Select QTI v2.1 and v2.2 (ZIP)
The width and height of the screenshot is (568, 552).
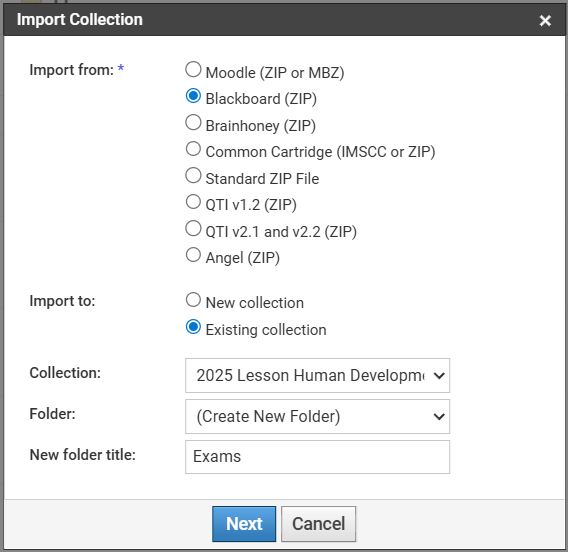tap(193, 229)
